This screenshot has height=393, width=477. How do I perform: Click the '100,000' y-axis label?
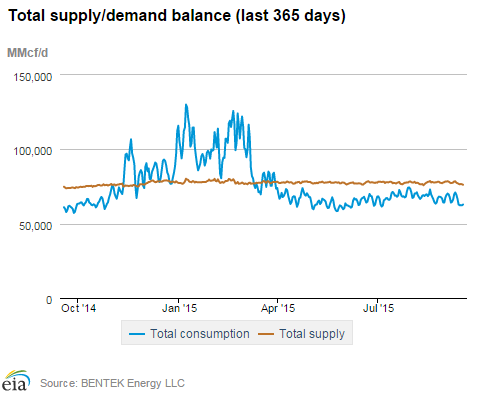(33, 151)
